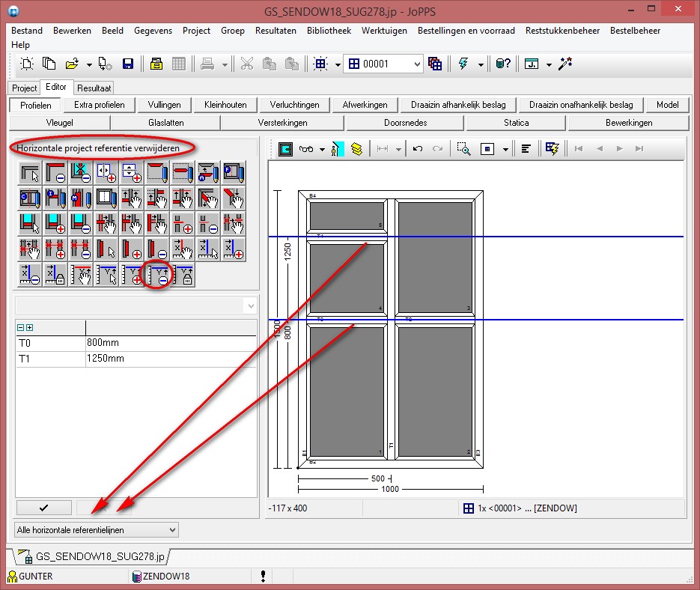The image size is (700, 590).
Task: Open dropdown arrow next to open folder icon
Action: click(x=89, y=64)
